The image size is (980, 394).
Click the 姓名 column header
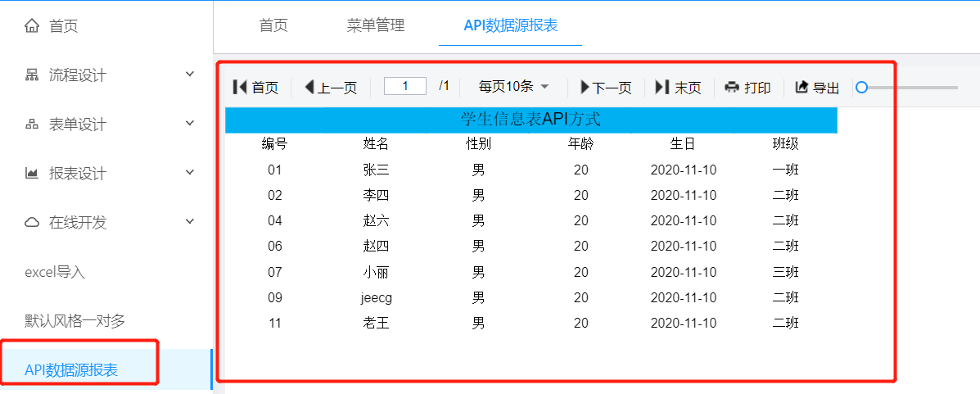coord(377,144)
